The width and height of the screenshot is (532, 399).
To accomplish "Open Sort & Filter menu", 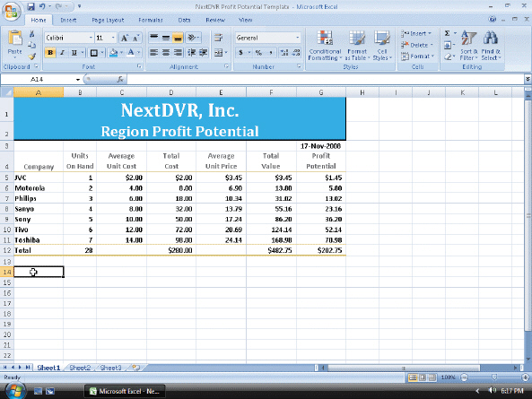I will point(469,46).
